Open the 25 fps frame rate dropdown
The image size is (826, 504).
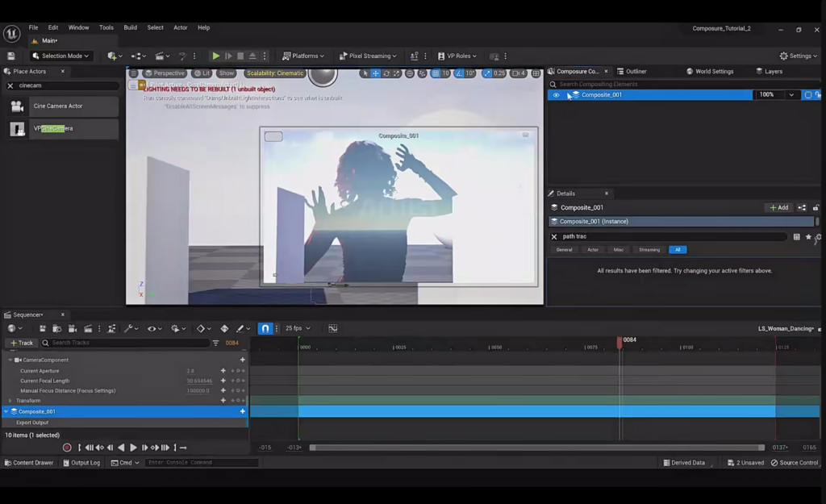pos(298,328)
